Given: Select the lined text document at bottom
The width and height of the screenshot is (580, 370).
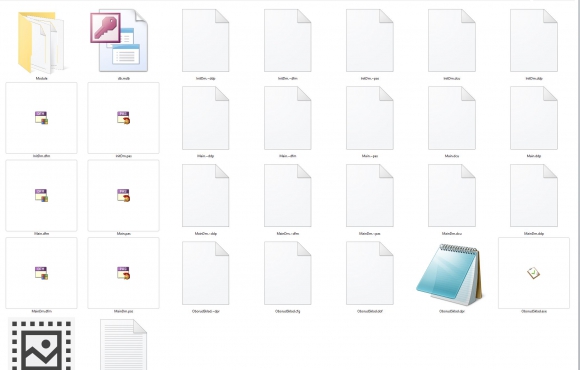Looking at the screenshot, I should 124,345.
